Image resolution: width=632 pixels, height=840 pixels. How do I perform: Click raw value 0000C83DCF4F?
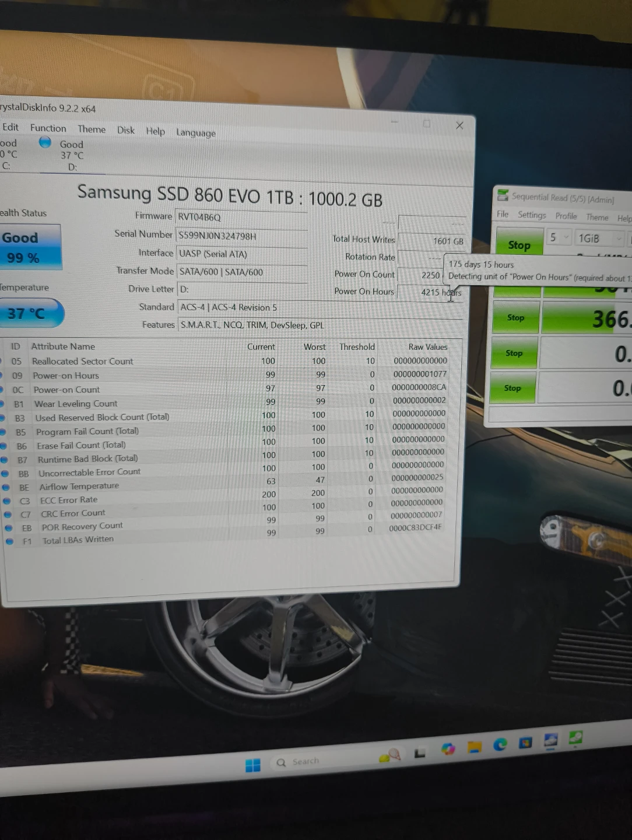[x=415, y=527]
